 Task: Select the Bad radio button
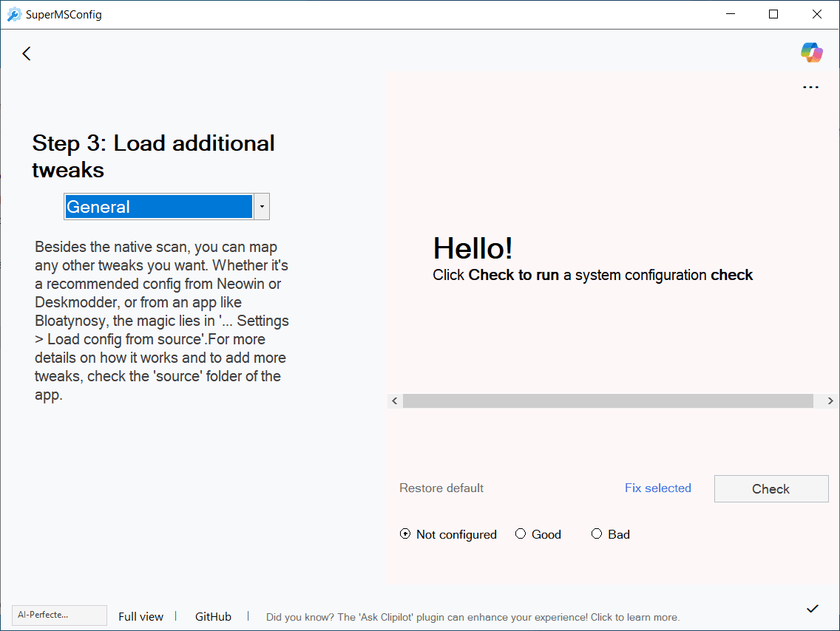[x=597, y=534]
